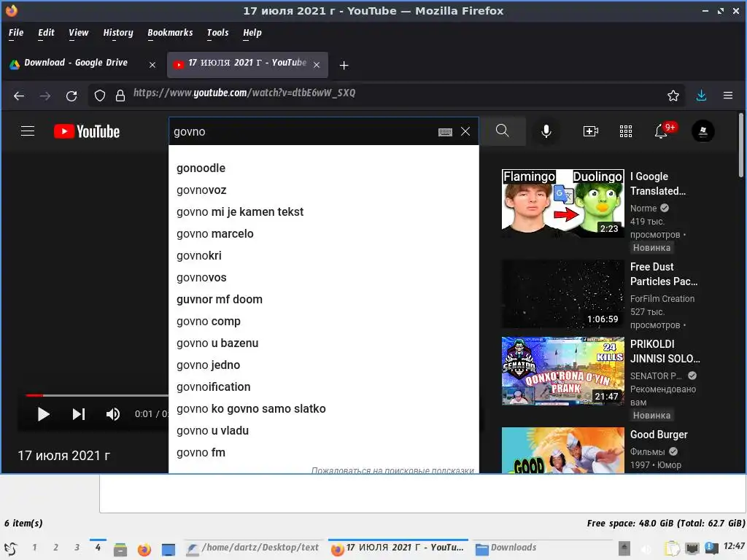Image resolution: width=747 pixels, height=560 pixels.
Task: Open the Firefox application hamburger menu
Action: coord(728,96)
